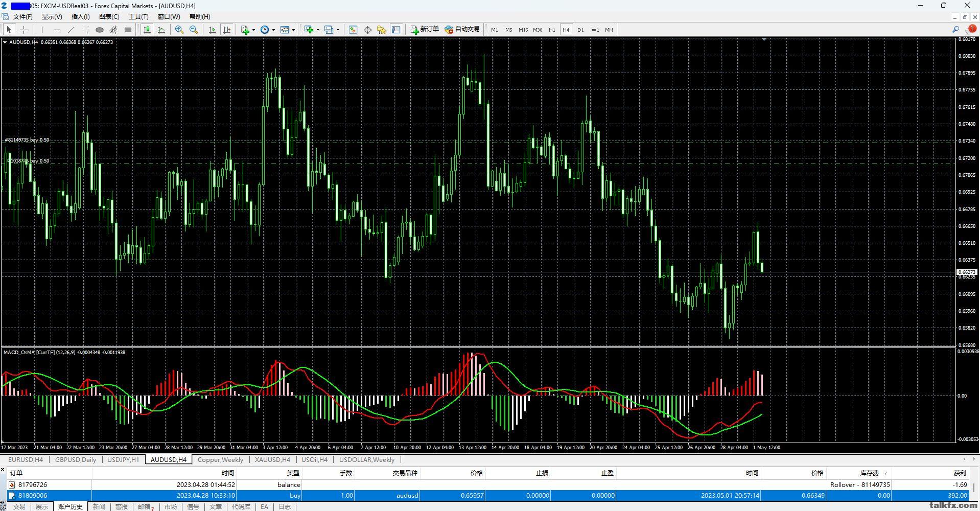Viewport: 980px width, 511px height.
Task: Switch to the XAUUSD,H4 chart tab
Action: click(x=272, y=460)
